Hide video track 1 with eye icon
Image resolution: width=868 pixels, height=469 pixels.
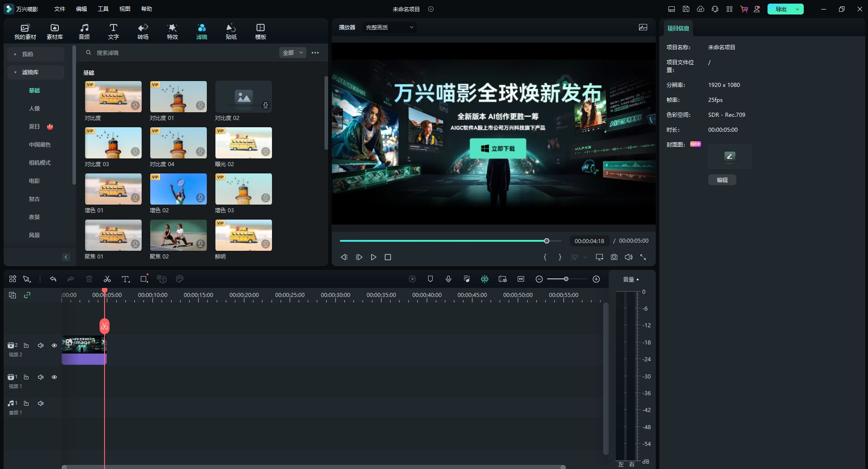[54, 377]
